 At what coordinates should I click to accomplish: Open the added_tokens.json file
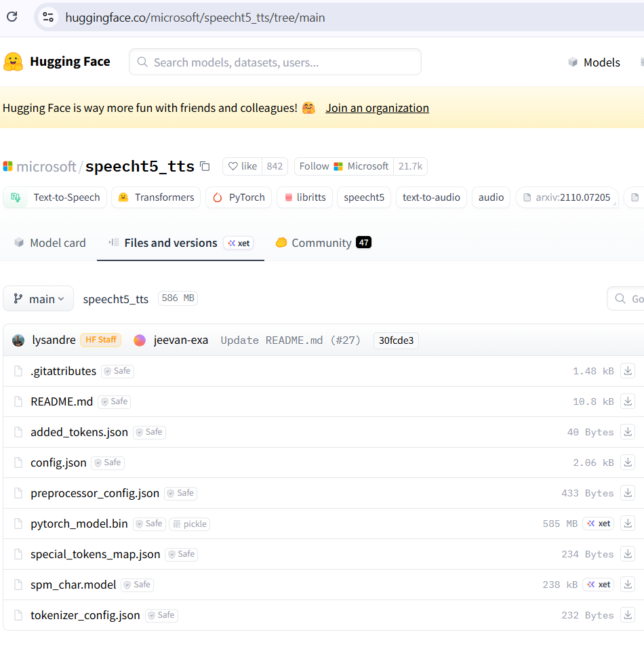click(x=79, y=433)
